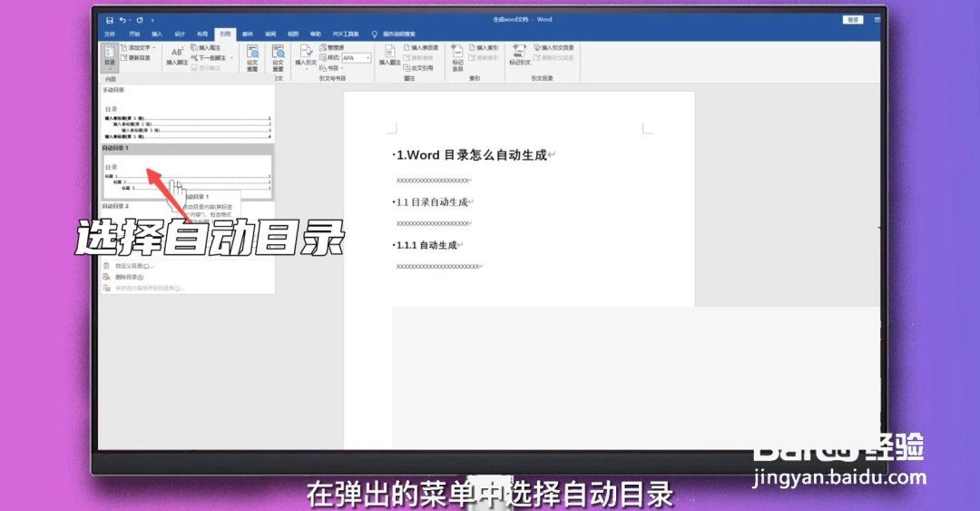Switch to the 开始 Home tab

coord(134,34)
